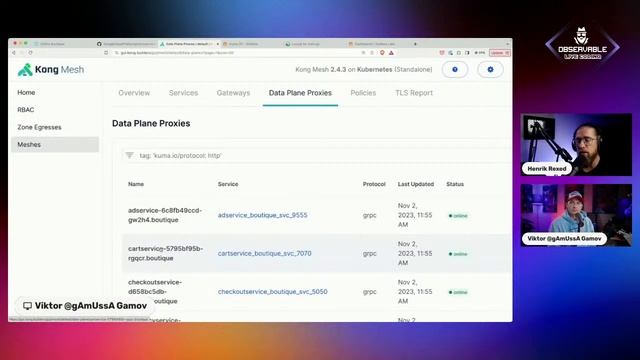The width and height of the screenshot is (640, 360).
Task: Click the Status column header
Action: point(455,184)
